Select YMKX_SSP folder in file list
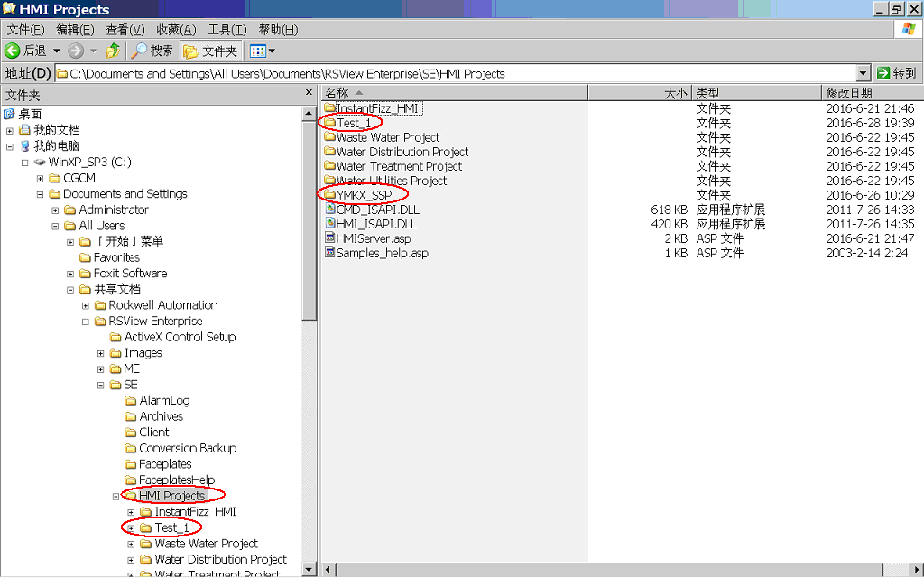 [358, 195]
